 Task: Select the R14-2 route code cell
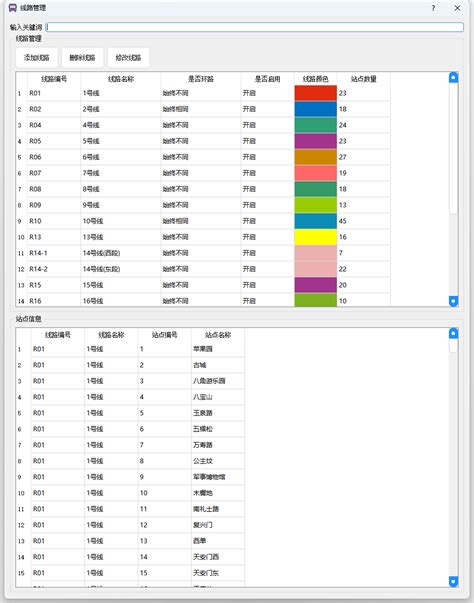[54, 269]
